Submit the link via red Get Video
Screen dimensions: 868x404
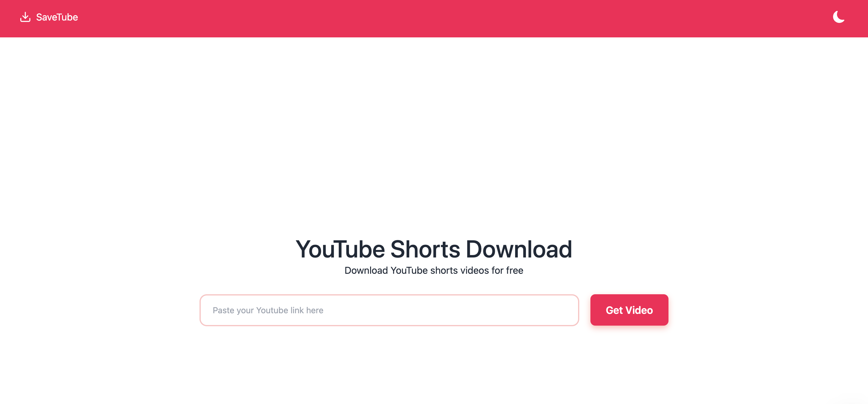click(x=629, y=310)
